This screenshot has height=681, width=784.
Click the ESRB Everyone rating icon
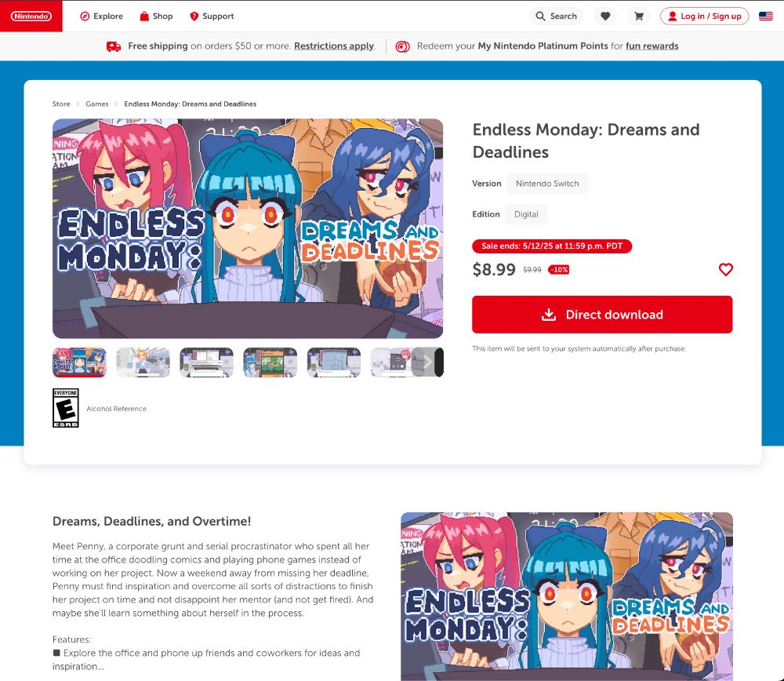(x=66, y=408)
